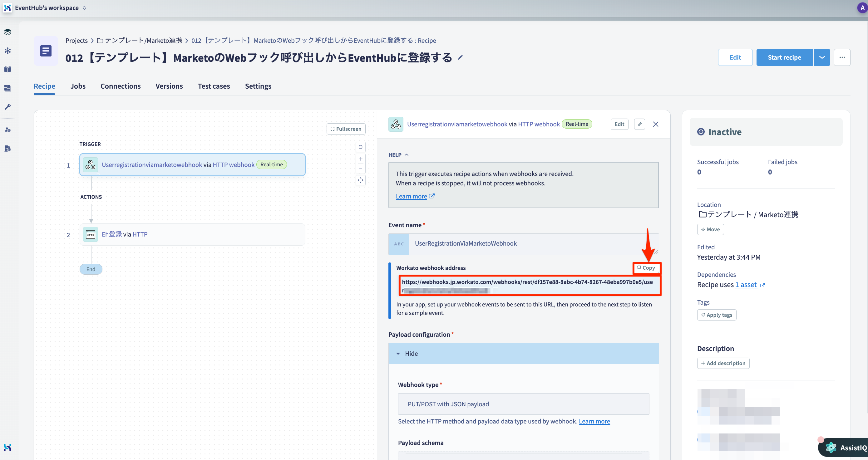The height and width of the screenshot is (460, 868).
Task: Copy the Workato webhook address
Action: [x=646, y=268]
